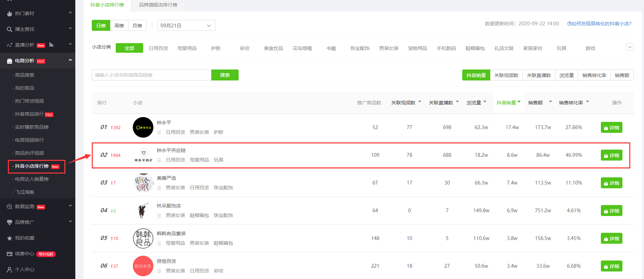Image resolution: width=644 pixels, height=279 pixels.
Task: Sort the 关联视频数 column header
Action: click(x=406, y=103)
